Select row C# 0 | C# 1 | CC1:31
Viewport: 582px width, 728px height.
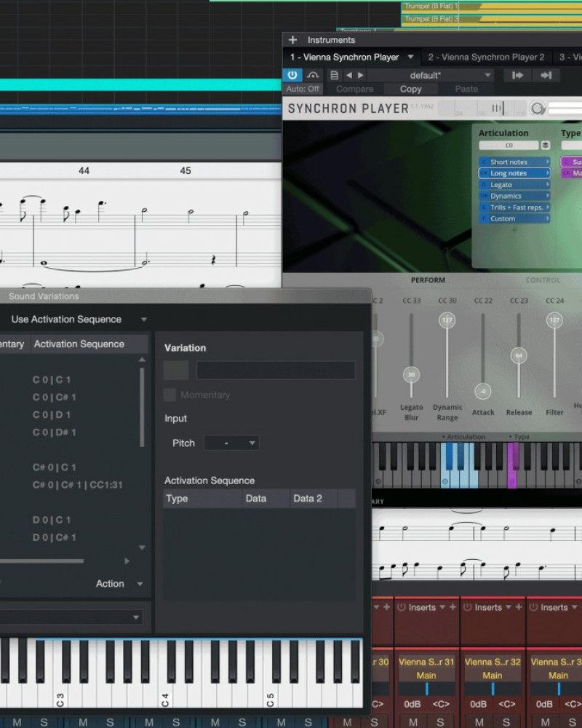(x=78, y=485)
